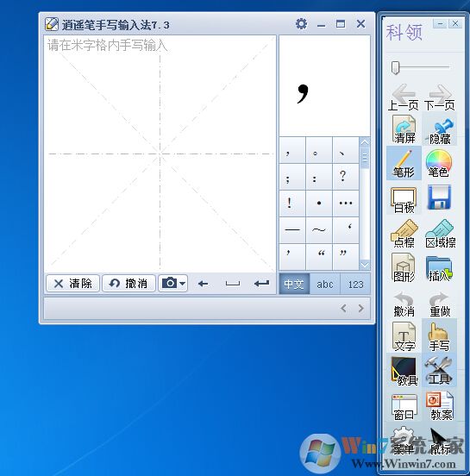Select the colon symbol cell

coord(319,177)
